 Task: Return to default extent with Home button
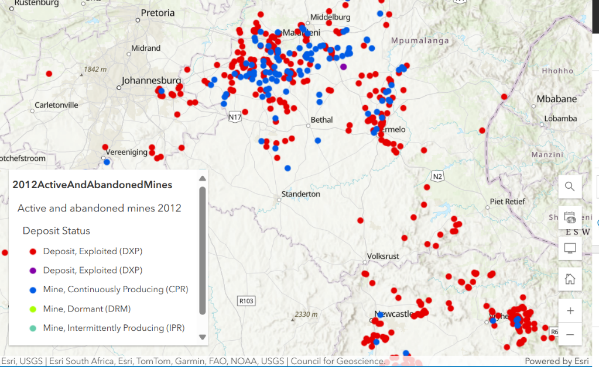(x=570, y=279)
